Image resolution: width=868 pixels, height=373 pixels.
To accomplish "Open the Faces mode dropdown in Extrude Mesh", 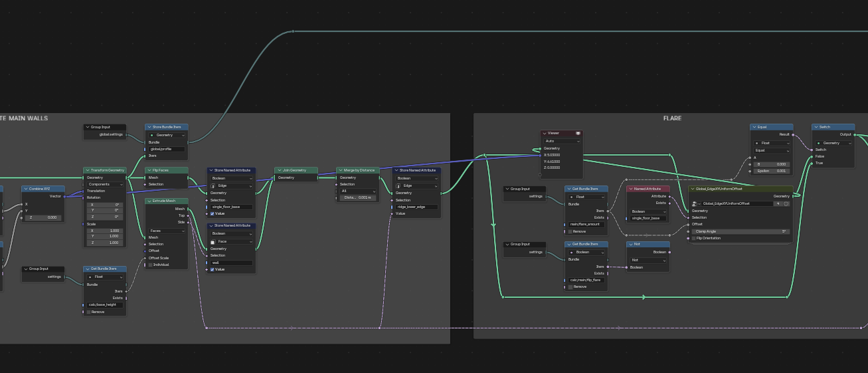I will (x=167, y=231).
